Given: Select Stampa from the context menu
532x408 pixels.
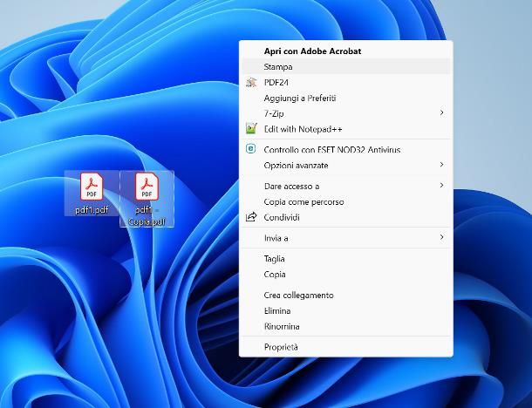Looking at the screenshot, I should [x=278, y=66].
